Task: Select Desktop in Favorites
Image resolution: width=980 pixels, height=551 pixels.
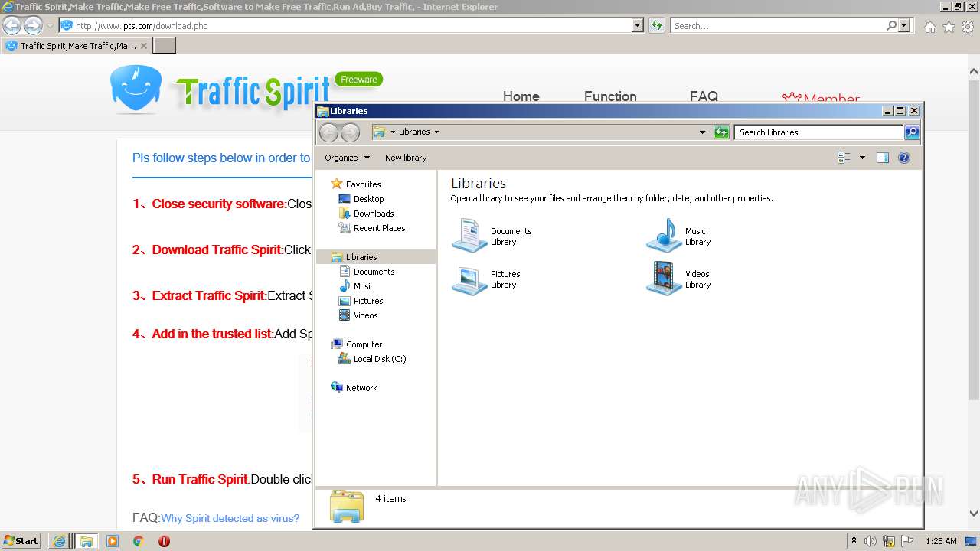Action: tap(368, 199)
